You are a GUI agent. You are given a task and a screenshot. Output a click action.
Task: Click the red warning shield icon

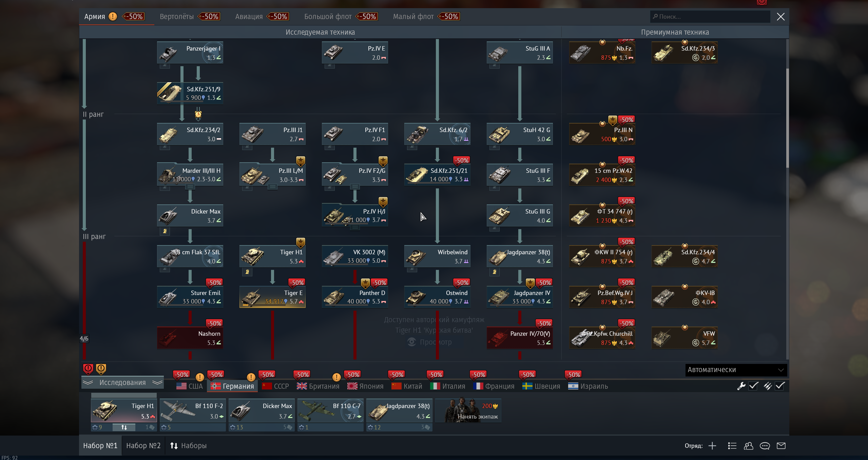click(88, 369)
